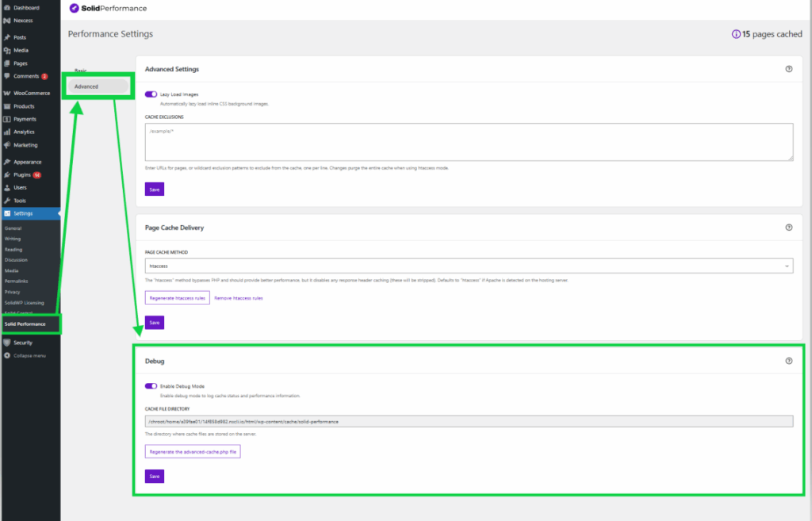This screenshot has height=521, width=812.
Task: Click the pages cached info icon
Action: point(736,35)
